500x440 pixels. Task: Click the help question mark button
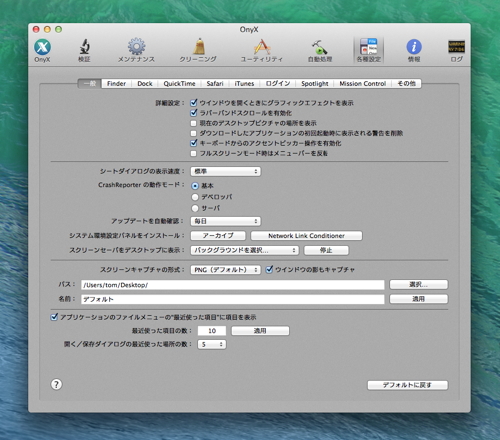56,384
